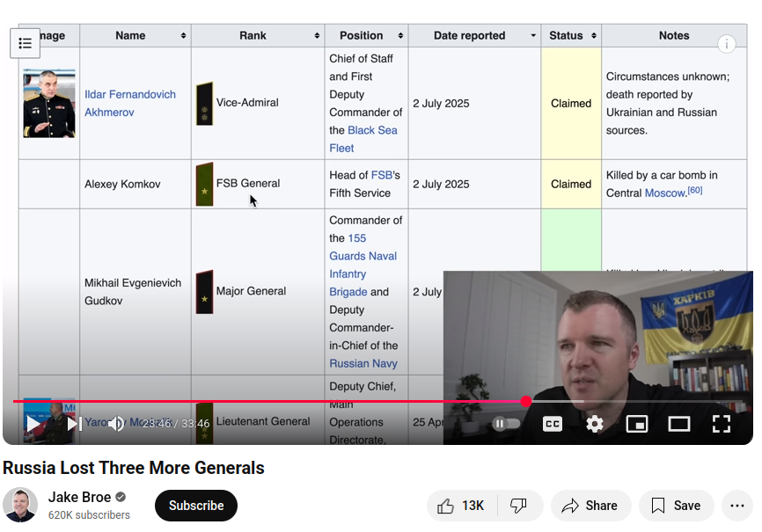Like the video with thumbs up

tap(461, 506)
